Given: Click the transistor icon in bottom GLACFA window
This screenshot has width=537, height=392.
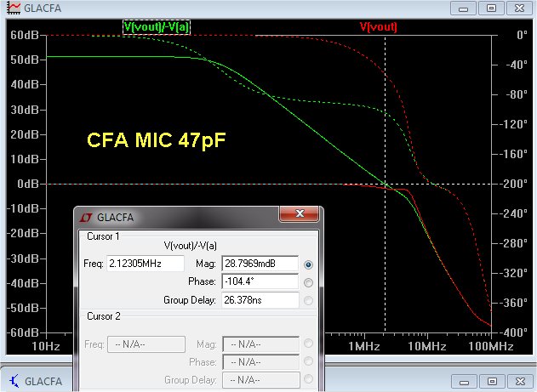Looking at the screenshot, I should tap(14, 381).
